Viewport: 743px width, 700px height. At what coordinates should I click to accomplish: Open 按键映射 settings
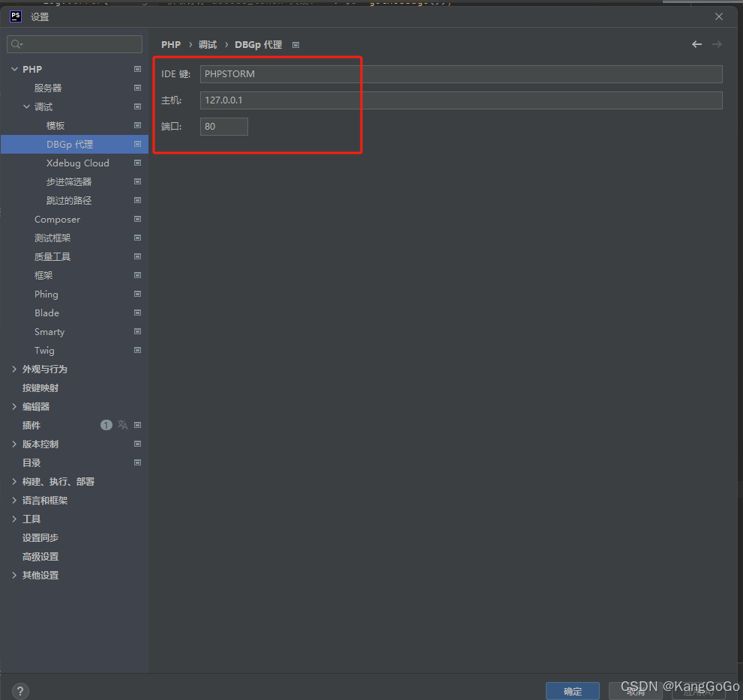(x=40, y=388)
